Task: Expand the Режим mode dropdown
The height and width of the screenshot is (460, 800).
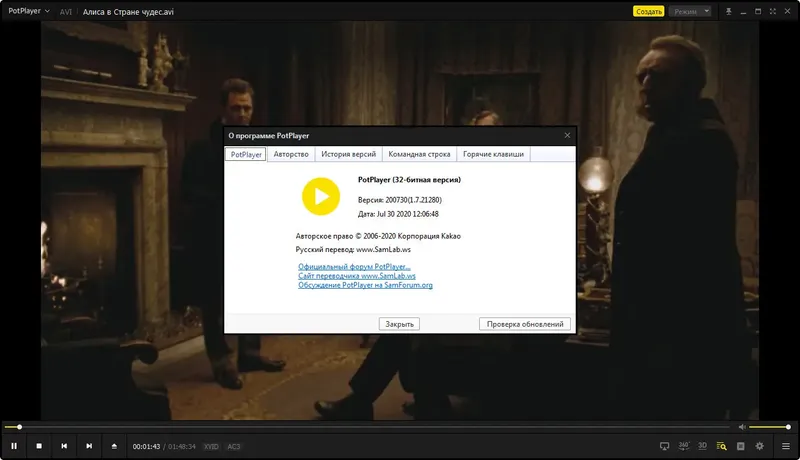Action: (690, 11)
